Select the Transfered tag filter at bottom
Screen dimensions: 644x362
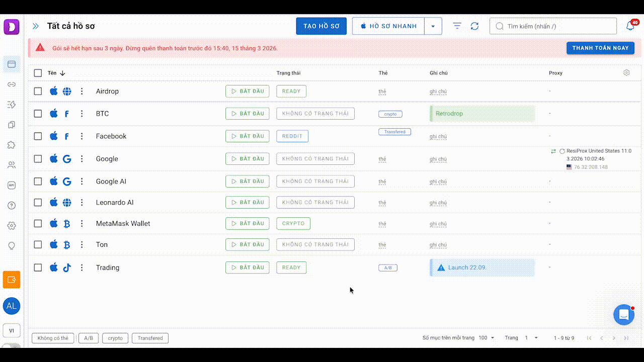pos(150,338)
